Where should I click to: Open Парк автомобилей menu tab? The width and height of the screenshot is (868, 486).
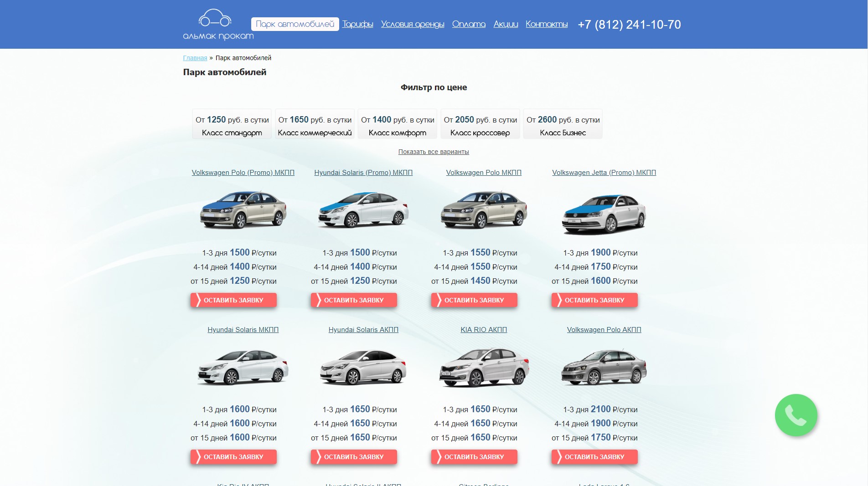tap(295, 24)
